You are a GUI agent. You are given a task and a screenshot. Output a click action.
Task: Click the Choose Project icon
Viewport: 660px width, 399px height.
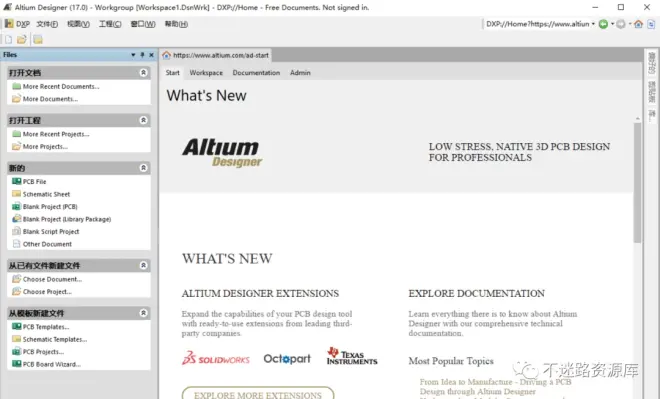16,291
